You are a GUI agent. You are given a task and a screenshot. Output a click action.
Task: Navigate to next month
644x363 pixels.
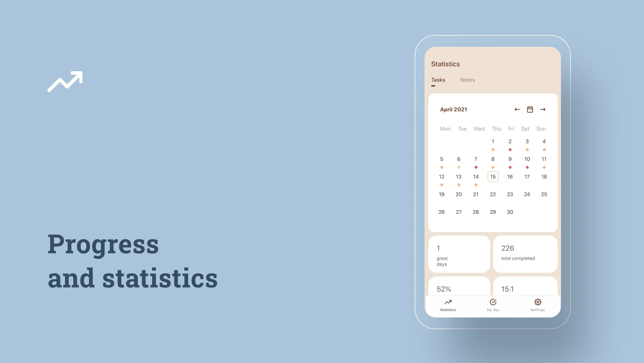(543, 109)
